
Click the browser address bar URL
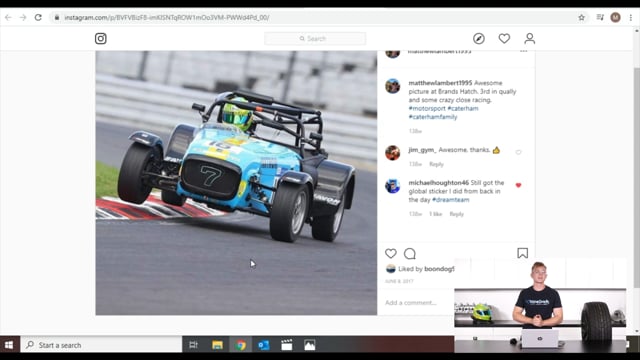click(167, 18)
